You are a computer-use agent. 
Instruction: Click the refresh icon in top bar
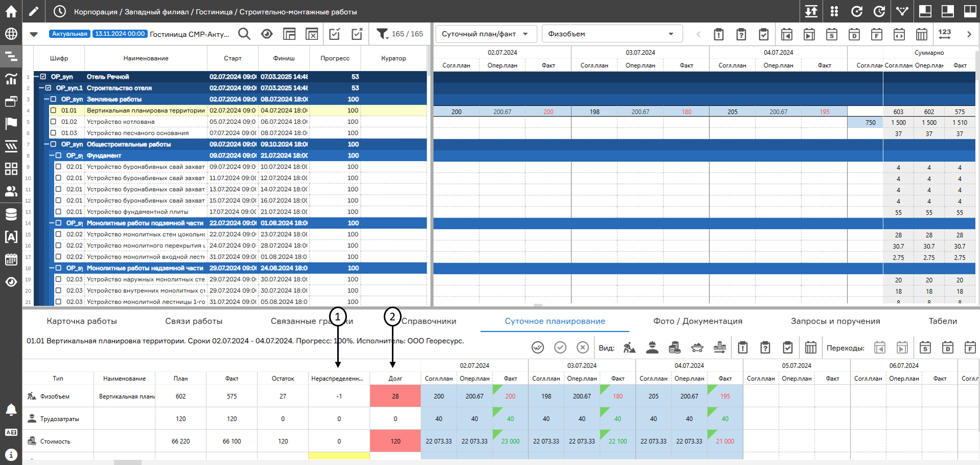click(857, 11)
